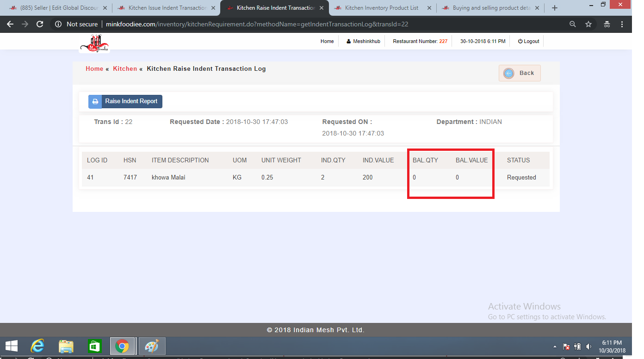This screenshot has height=359, width=644.
Task: Click the HSN column header
Action: 130,160
